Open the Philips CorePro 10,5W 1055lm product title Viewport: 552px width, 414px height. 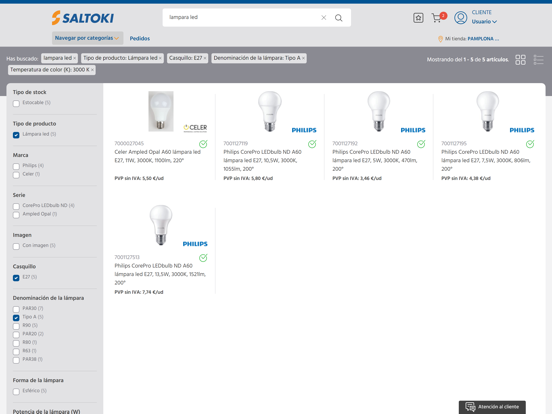(262, 161)
